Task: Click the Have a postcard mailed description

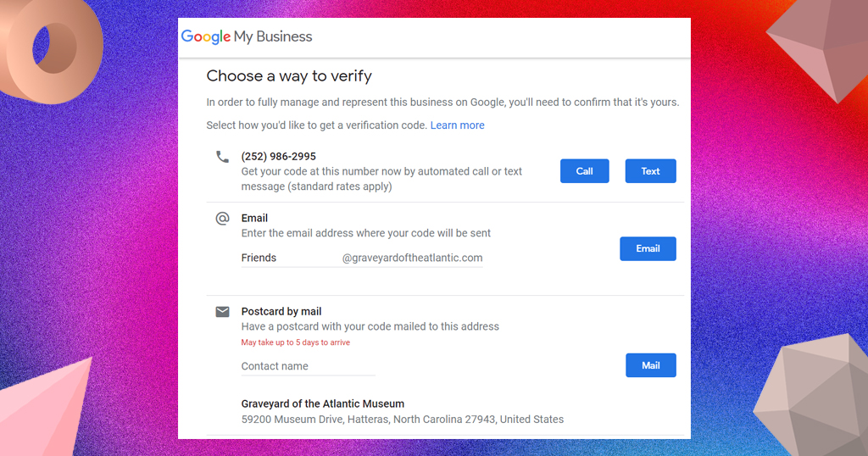Action: [x=370, y=326]
